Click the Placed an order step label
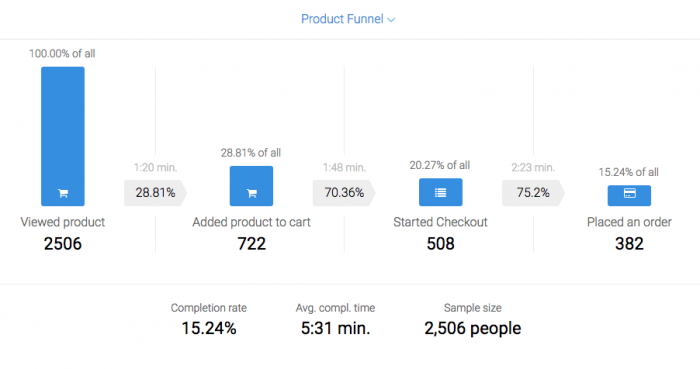This screenshot has width=700, height=369. [629, 222]
